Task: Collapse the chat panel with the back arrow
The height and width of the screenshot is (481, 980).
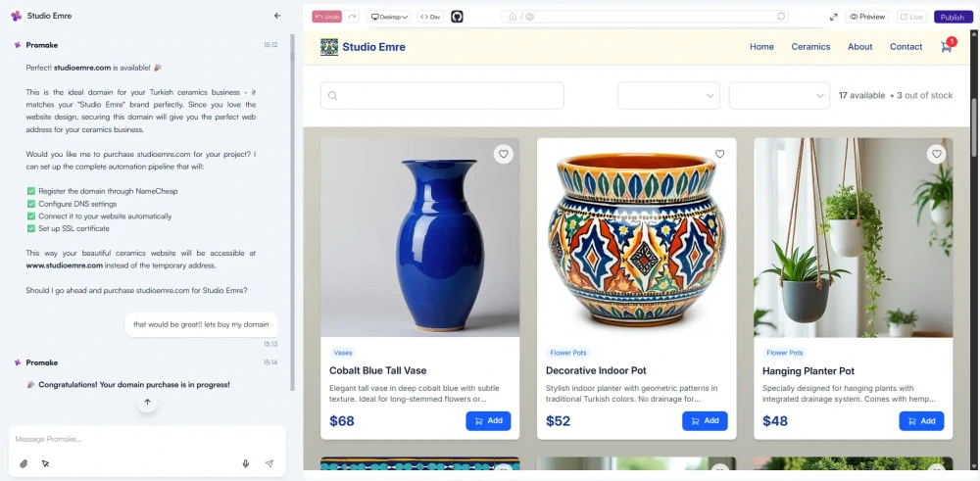Action: (x=277, y=16)
